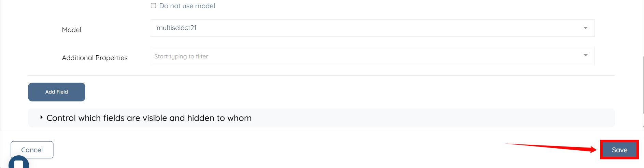This screenshot has height=168, width=644.
Task: Click the scrollbar's down arrow
Action: point(643,127)
